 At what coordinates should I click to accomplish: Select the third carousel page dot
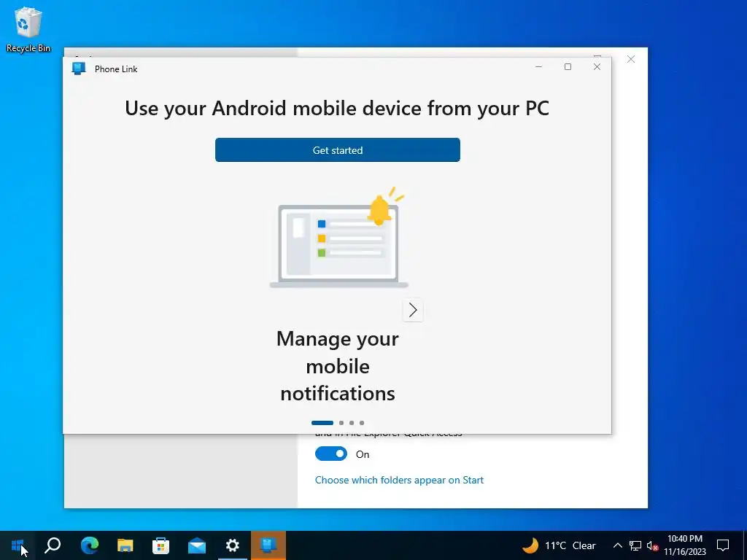352,423
